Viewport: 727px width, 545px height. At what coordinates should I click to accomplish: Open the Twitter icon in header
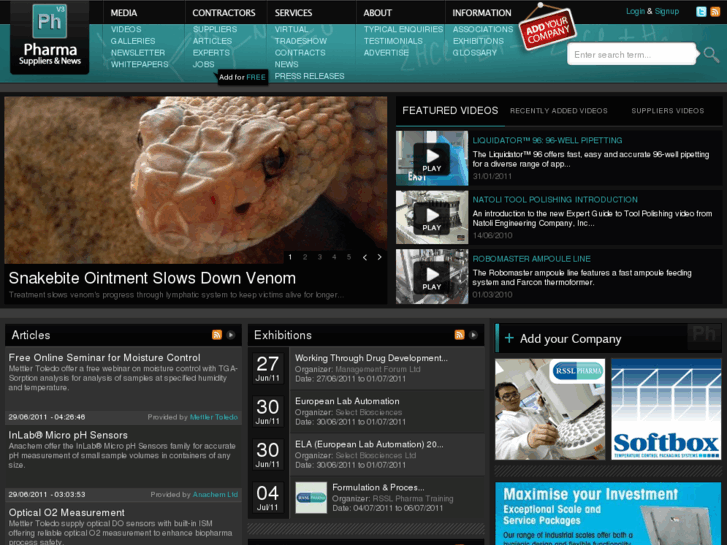coord(701,12)
